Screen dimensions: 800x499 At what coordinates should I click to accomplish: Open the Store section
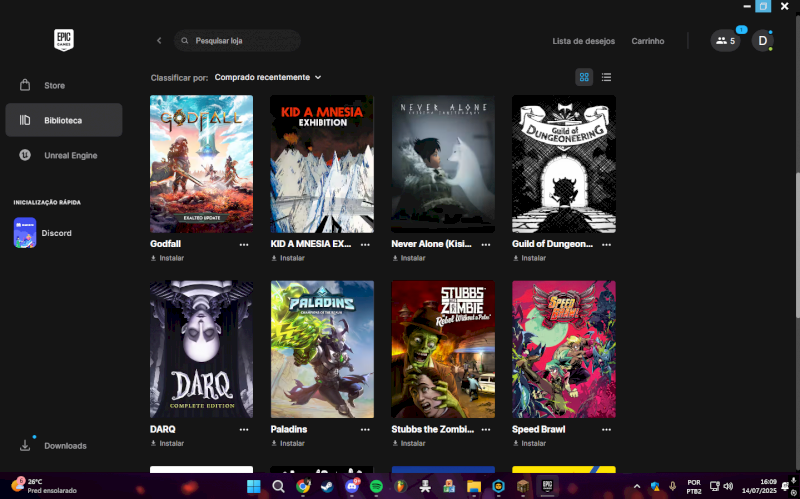click(54, 85)
